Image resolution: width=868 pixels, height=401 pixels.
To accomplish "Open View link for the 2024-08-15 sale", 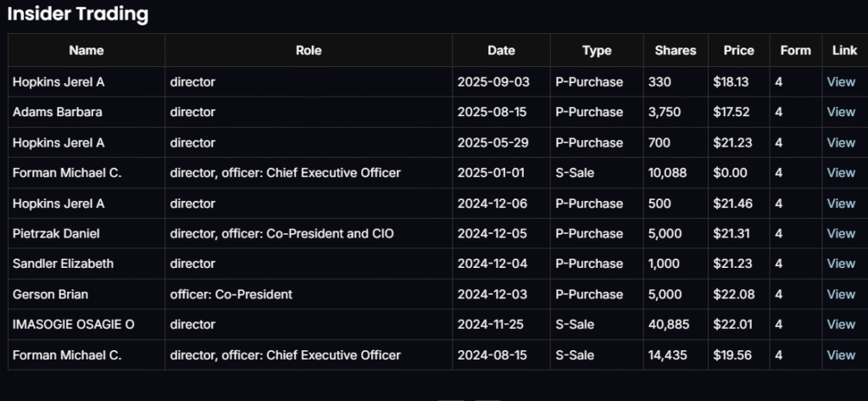I will point(841,355).
